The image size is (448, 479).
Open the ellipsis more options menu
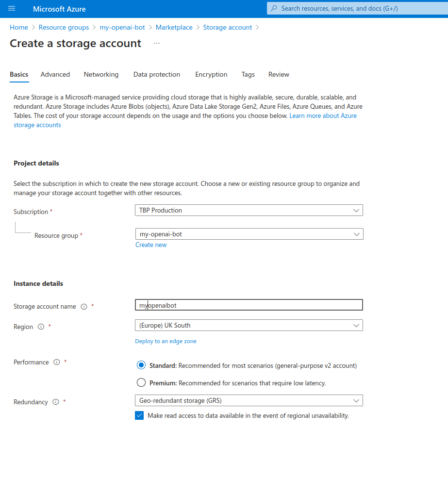click(x=157, y=43)
